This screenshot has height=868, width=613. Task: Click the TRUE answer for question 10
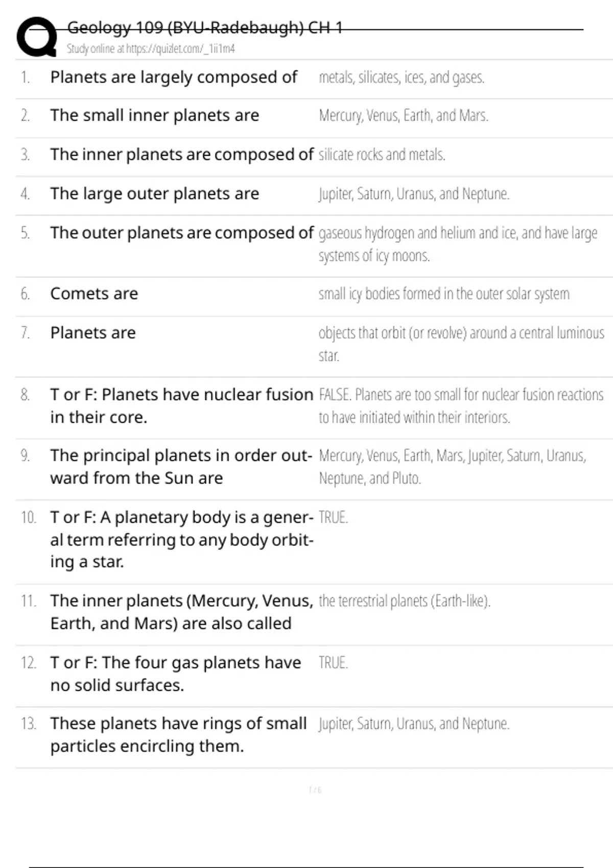pos(333,518)
